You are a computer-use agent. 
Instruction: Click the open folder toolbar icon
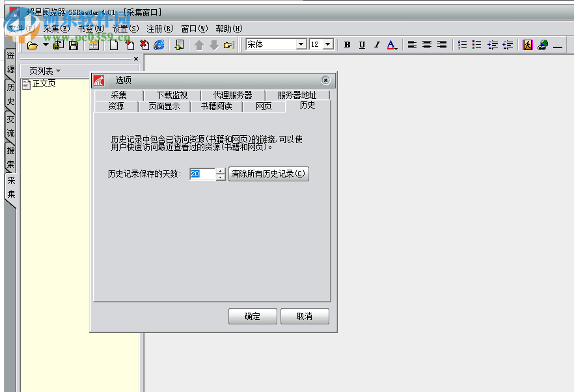(33, 45)
